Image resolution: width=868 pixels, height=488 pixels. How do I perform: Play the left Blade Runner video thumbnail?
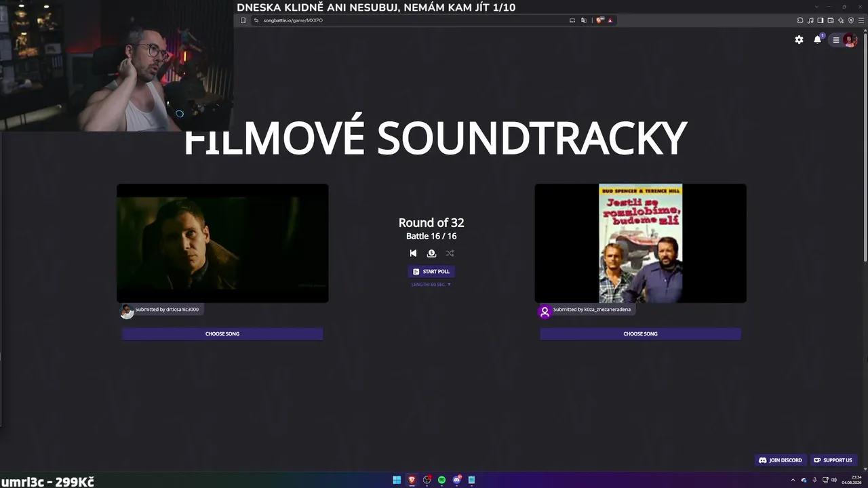click(x=222, y=243)
